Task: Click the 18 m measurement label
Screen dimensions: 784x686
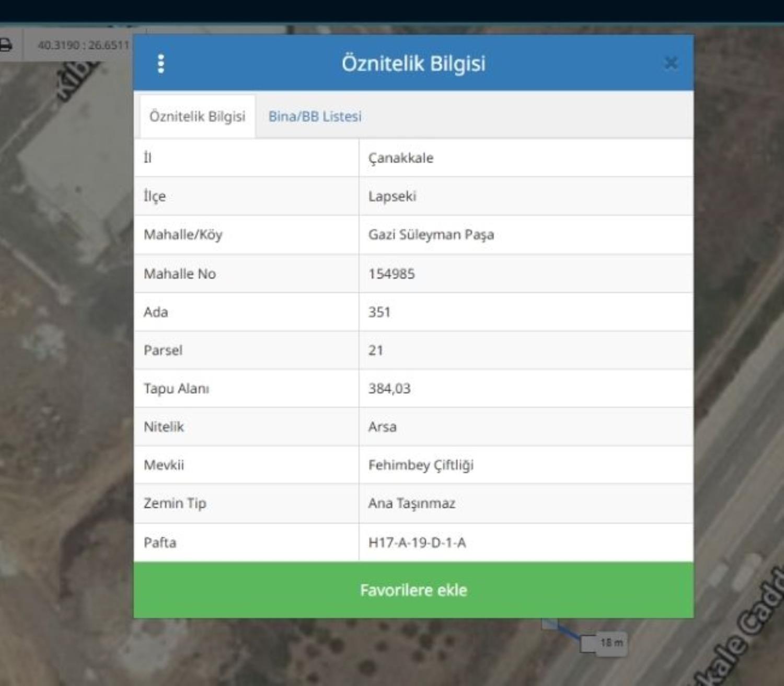Action: (610, 643)
